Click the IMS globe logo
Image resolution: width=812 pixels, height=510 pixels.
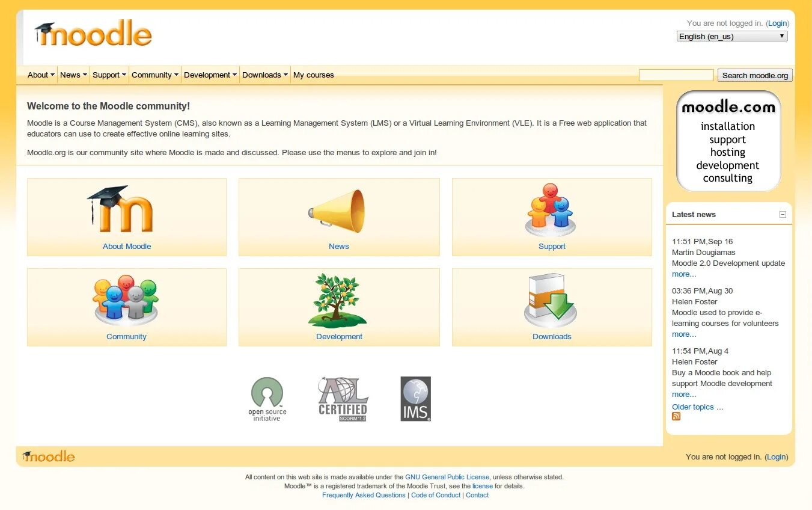[x=416, y=399]
